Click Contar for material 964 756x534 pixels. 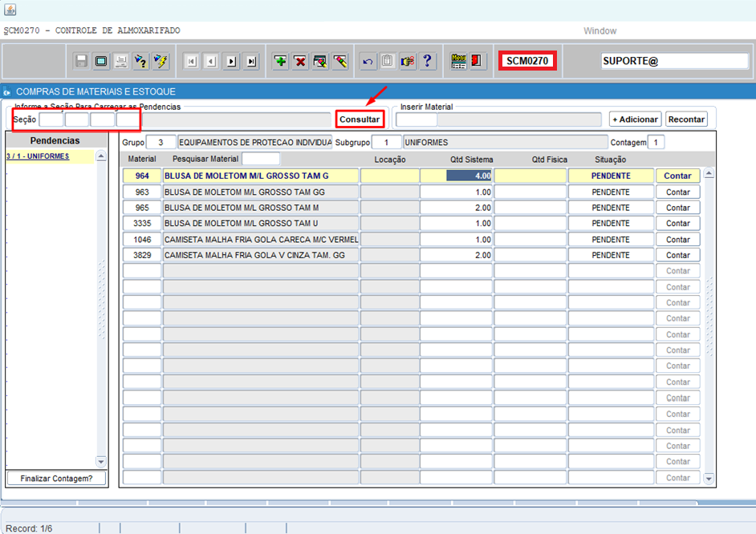point(677,176)
